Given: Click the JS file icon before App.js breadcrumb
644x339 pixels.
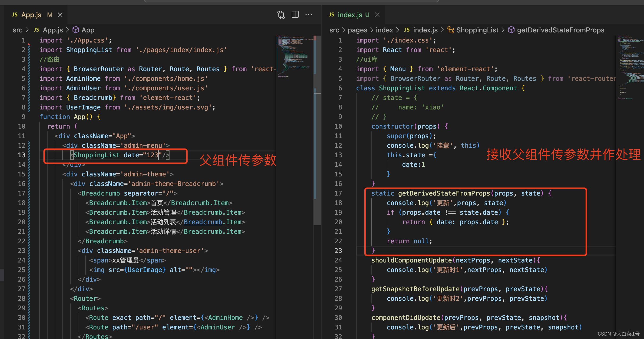Looking at the screenshot, I should tap(36, 30).
